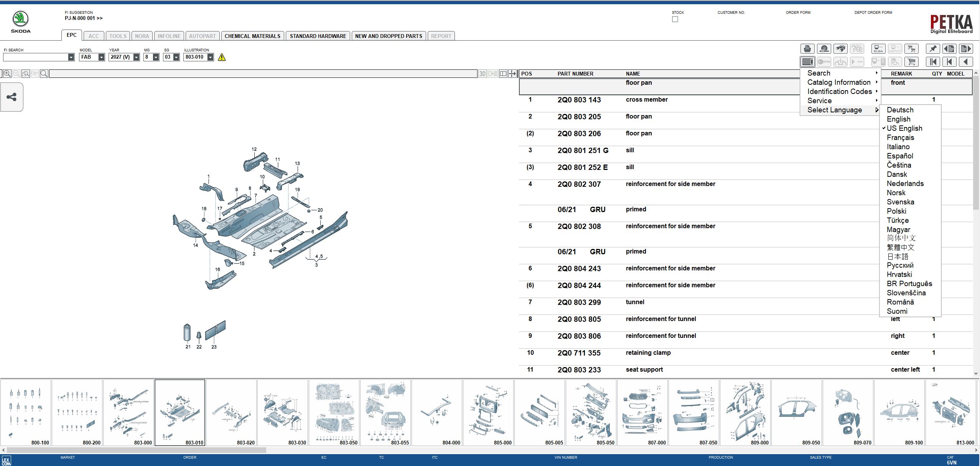Viewport: 980px width, 466px height.
Task: Select part number 2Q0 803 143
Action: coord(579,100)
